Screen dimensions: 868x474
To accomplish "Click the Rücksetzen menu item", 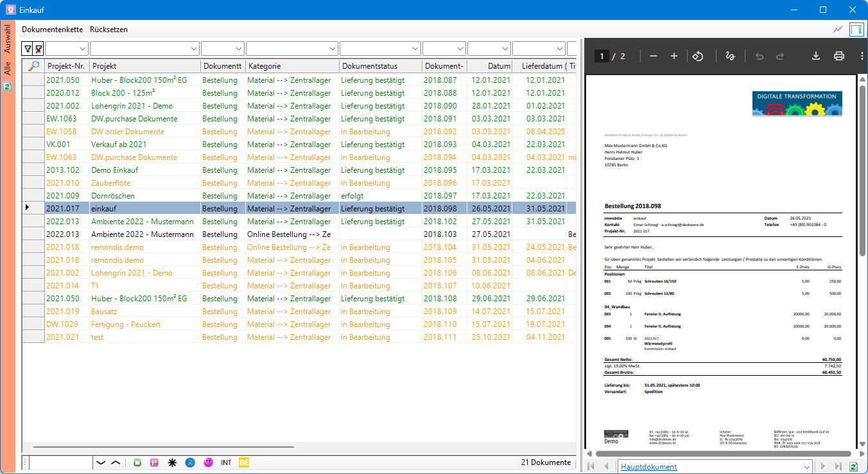I will coord(108,30).
